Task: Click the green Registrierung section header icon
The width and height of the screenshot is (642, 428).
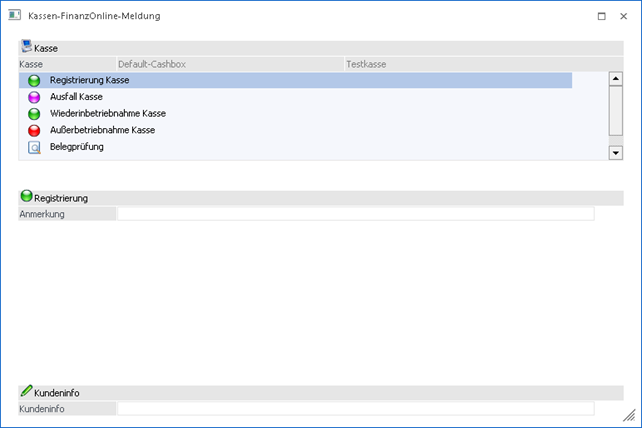Action: tap(26, 197)
